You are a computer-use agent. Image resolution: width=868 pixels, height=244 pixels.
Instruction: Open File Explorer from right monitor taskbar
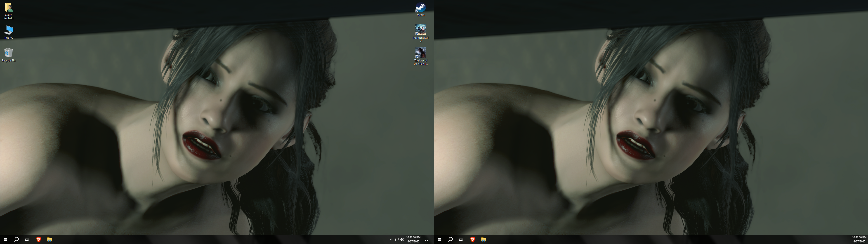coord(484,240)
